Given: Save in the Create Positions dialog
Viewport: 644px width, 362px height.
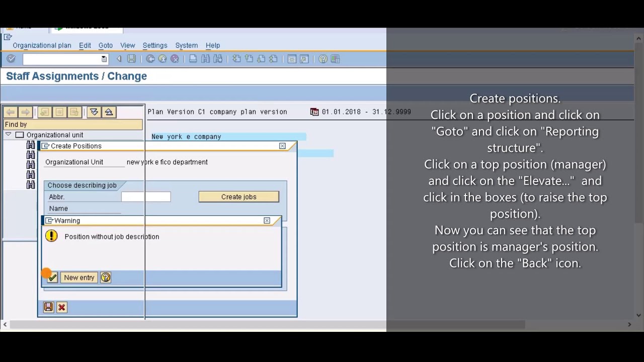Looking at the screenshot, I should (48, 307).
